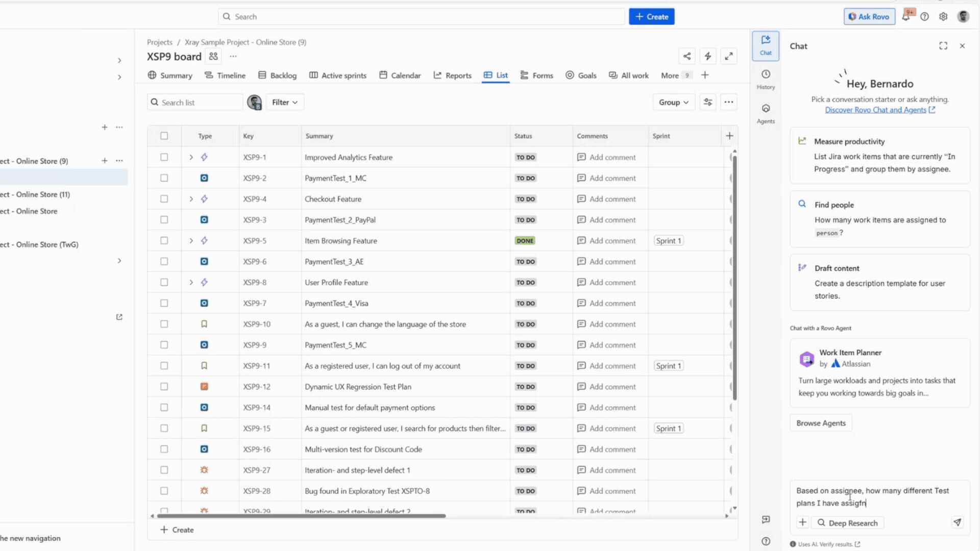Click inside the Search list field
The width and height of the screenshot is (980, 551).
[194, 102]
